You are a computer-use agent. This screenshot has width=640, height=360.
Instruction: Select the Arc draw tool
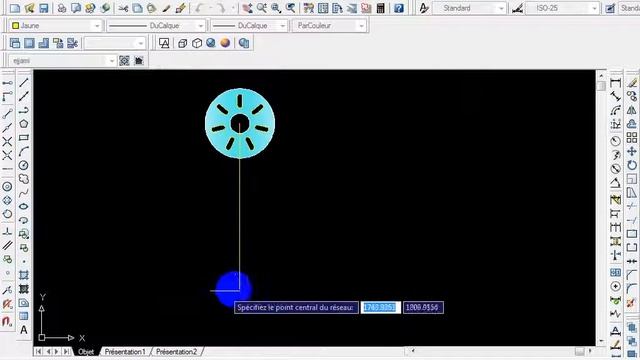(24, 151)
